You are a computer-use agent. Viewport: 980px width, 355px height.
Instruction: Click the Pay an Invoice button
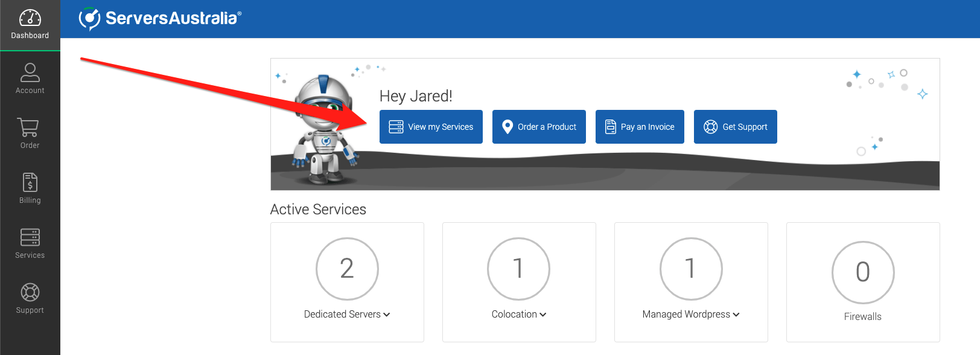click(640, 127)
